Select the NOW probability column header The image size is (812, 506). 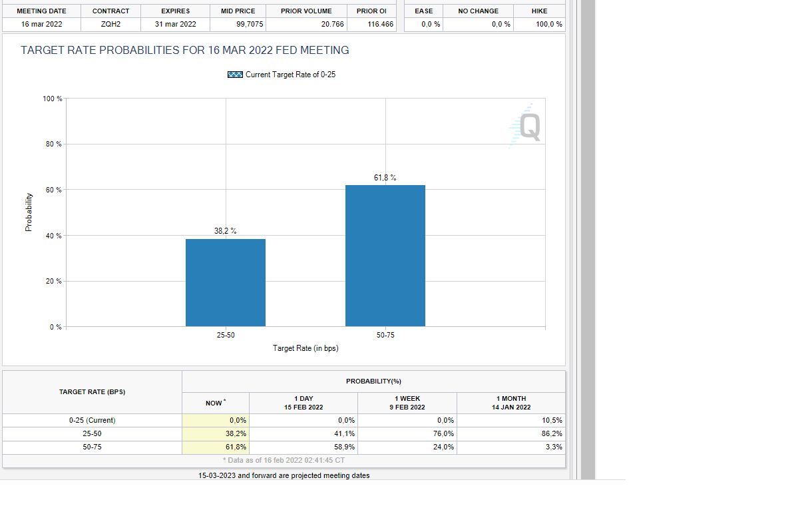(215, 403)
